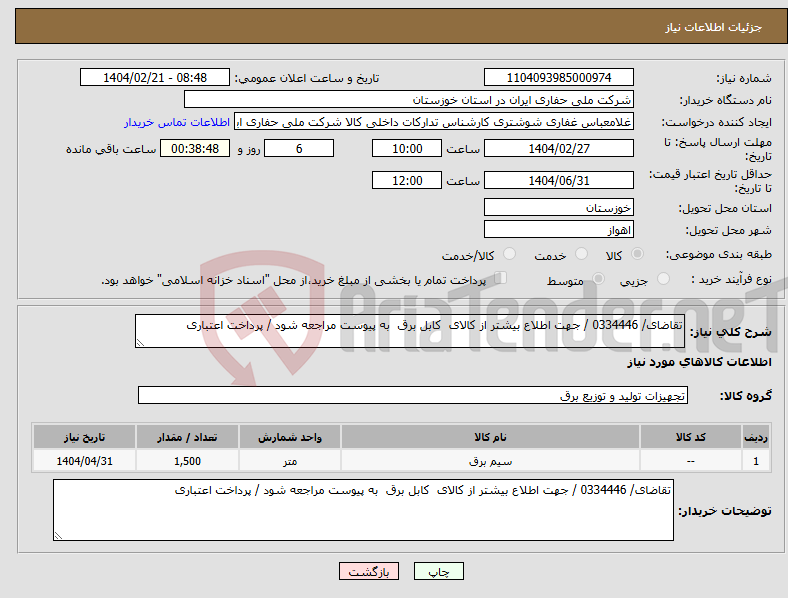The height and width of the screenshot is (598, 788).
Task: Select the متوسط purchase type radio
Action: 598,278
